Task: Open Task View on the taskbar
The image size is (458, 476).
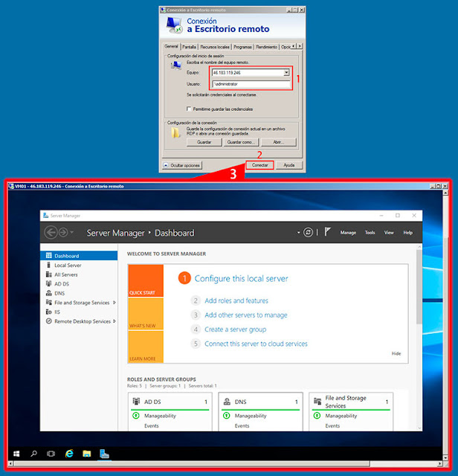Action: pos(51,454)
